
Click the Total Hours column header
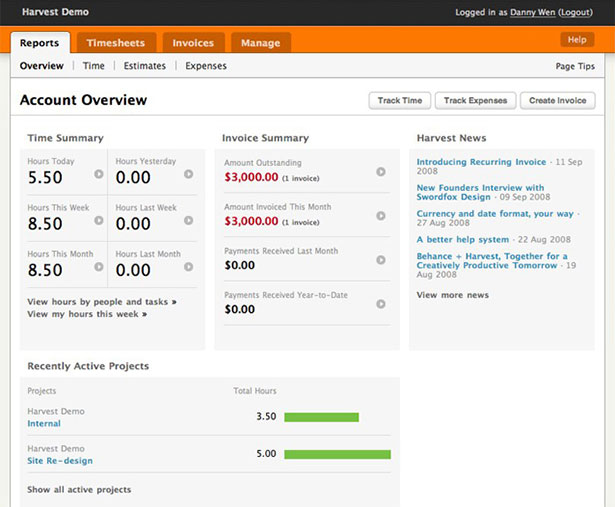(x=255, y=391)
